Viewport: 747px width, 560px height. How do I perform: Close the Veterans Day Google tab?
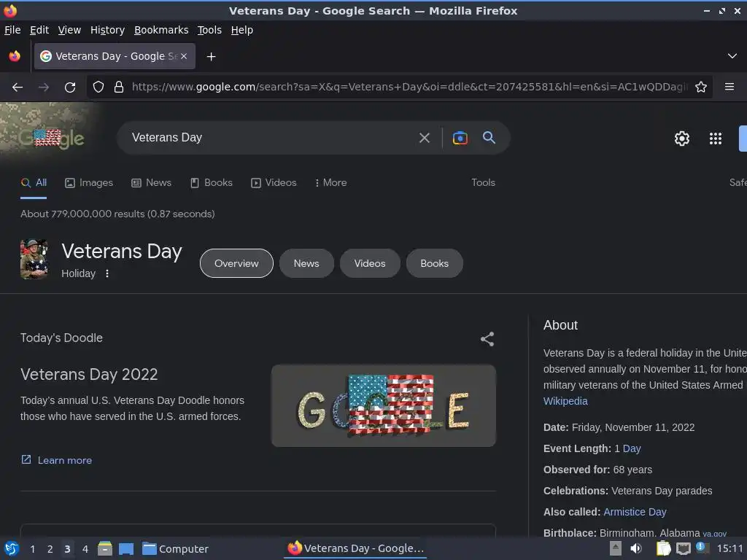pos(184,56)
